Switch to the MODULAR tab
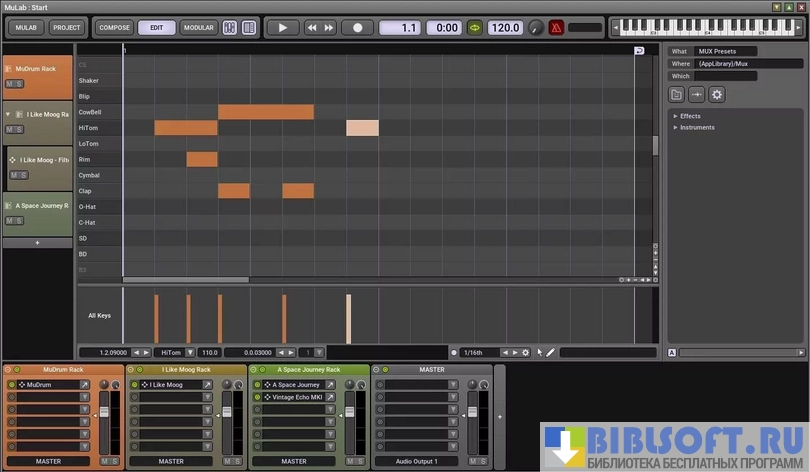 [x=198, y=28]
